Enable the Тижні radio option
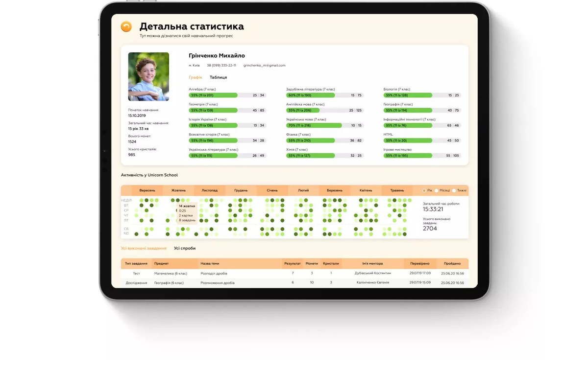Viewport: 588px width, 371px height. (x=454, y=190)
